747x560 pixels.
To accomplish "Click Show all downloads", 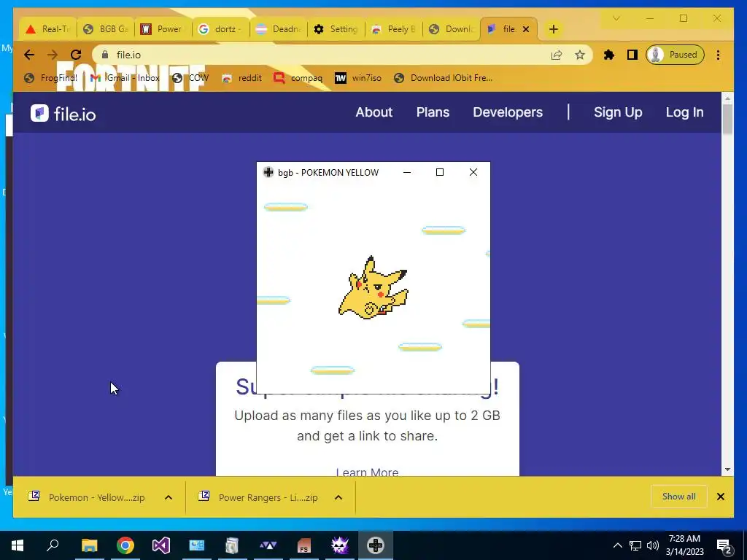I will pyautogui.click(x=679, y=497).
